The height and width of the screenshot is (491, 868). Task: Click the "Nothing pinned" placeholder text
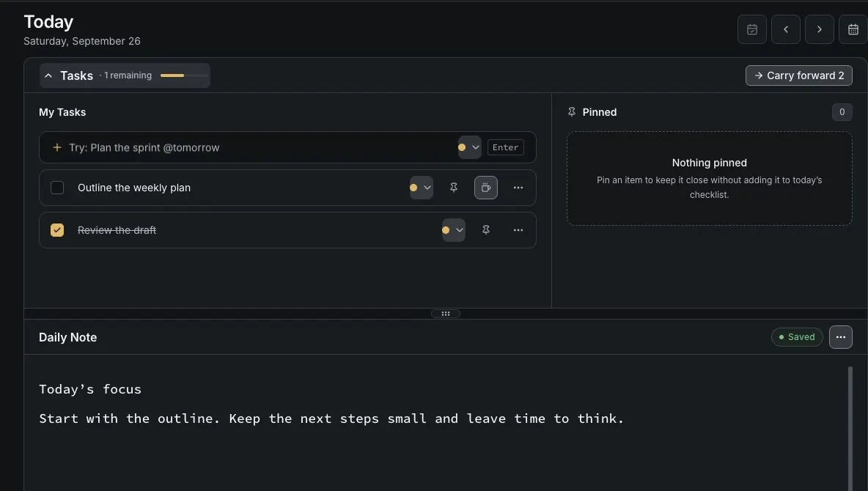click(709, 163)
